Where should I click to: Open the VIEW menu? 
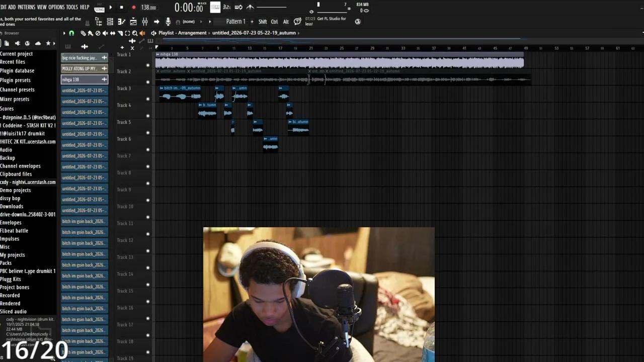tap(42, 7)
